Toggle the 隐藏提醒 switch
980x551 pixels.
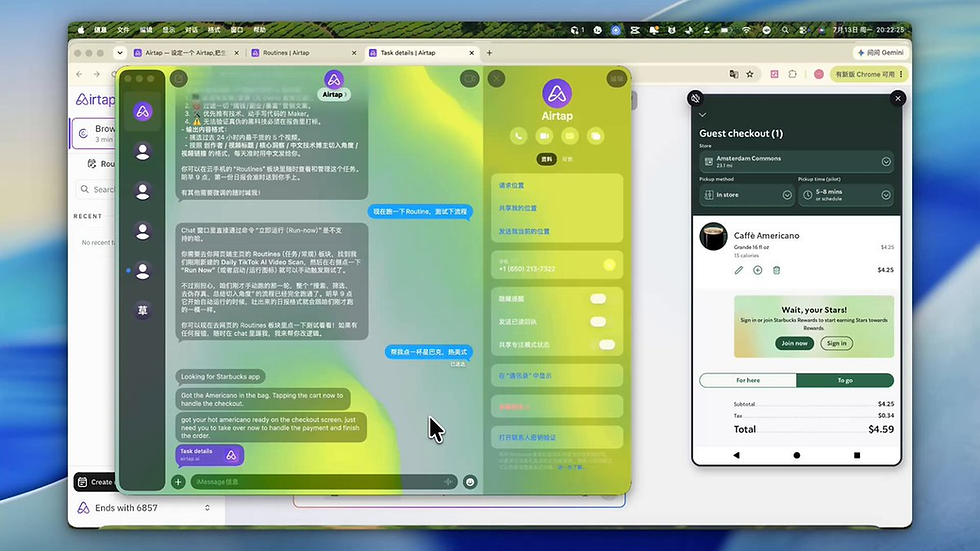click(x=598, y=299)
